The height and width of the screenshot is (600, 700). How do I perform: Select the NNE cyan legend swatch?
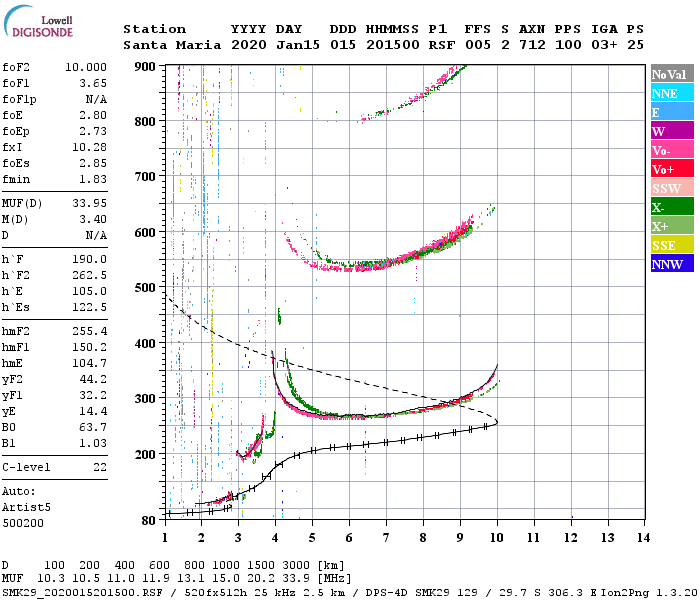(x=672, y=93)
